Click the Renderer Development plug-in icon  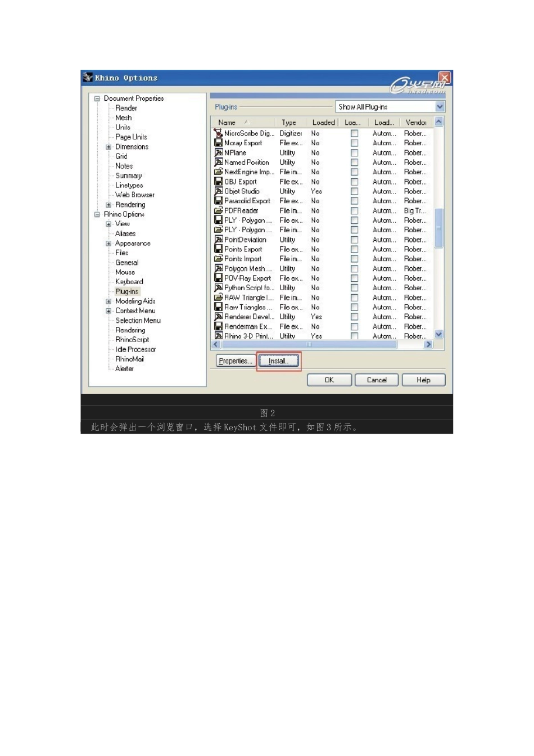point(218,317)
